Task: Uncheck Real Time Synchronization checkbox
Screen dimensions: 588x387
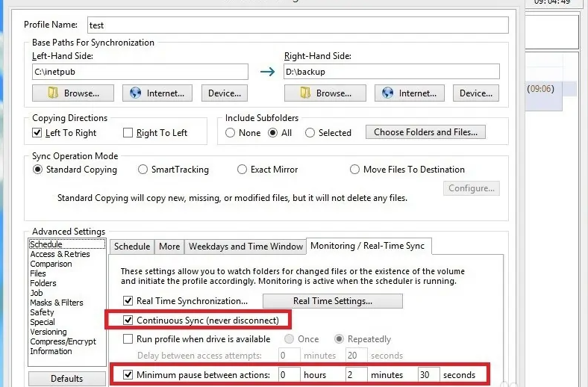Action: tap(128, 300)
